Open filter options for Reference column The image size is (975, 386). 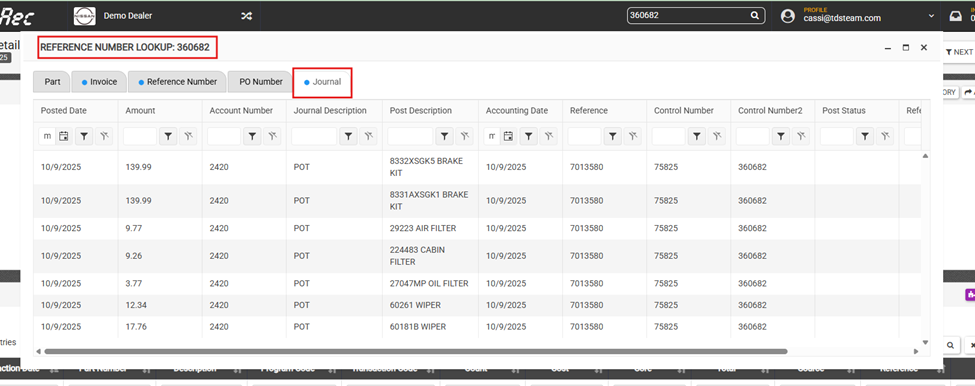[x=613, y=136]
